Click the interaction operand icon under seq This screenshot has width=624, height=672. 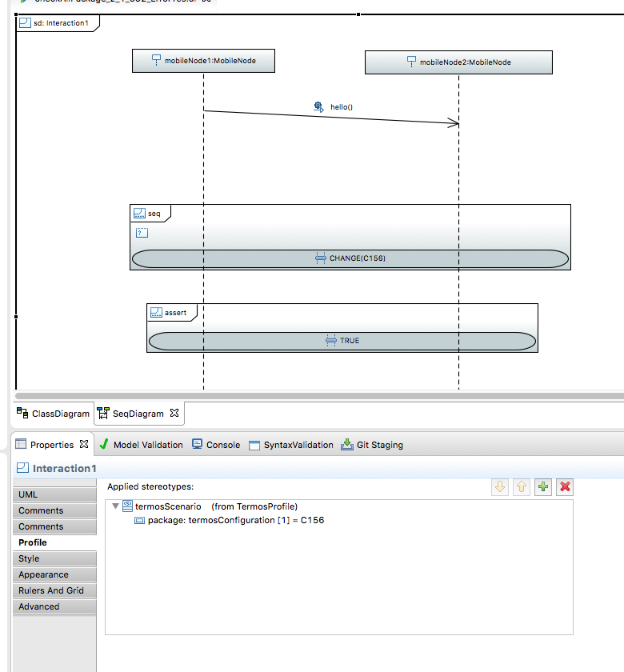pyautogui.click(x=142, y=233)
